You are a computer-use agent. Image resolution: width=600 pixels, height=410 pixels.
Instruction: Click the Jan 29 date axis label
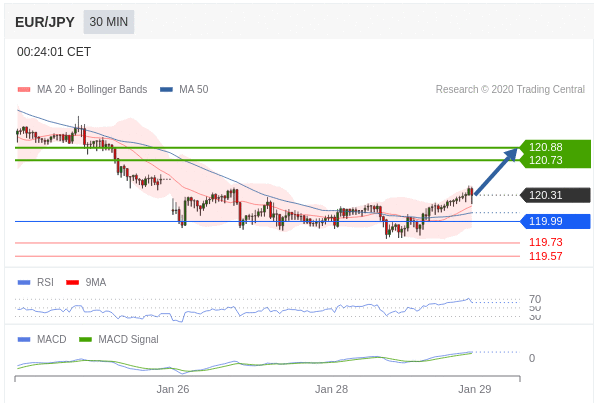[474, 389]
